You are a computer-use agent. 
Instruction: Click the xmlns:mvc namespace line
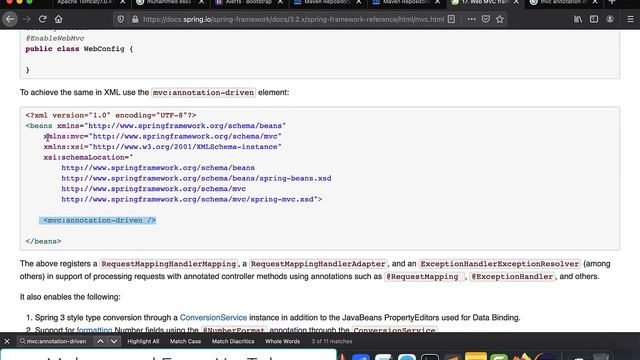coord(162,136)
